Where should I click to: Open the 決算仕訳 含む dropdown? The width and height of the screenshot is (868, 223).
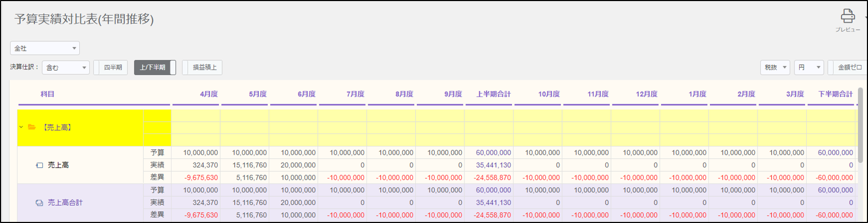click(x=66, y=67)
